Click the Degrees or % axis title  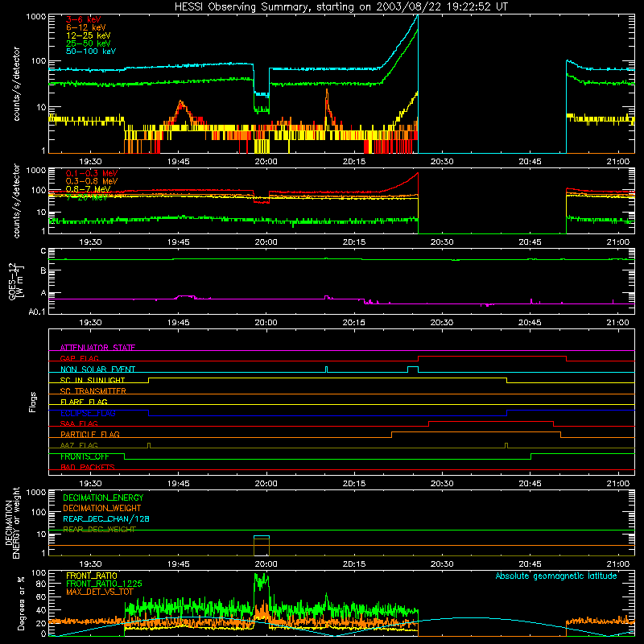(21, 603)
